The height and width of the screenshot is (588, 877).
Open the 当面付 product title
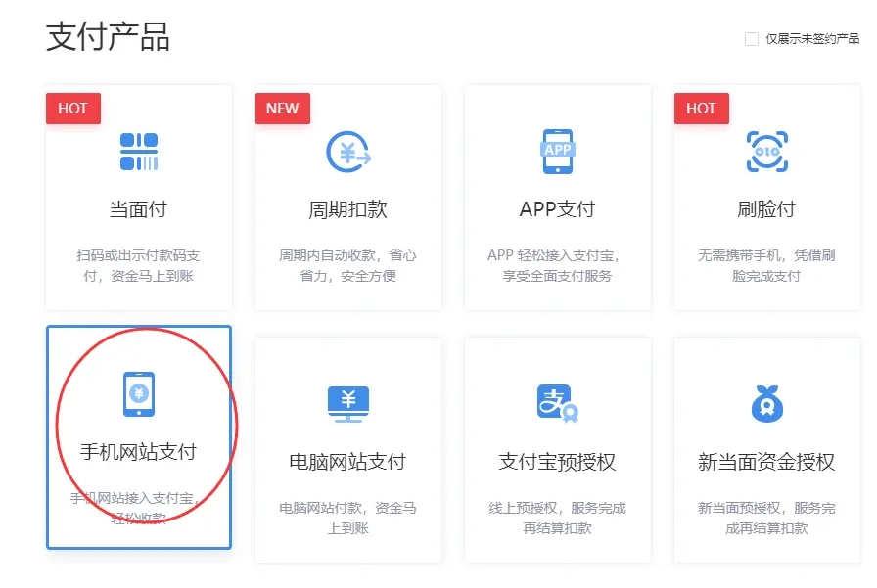click(x=139, y=209)
